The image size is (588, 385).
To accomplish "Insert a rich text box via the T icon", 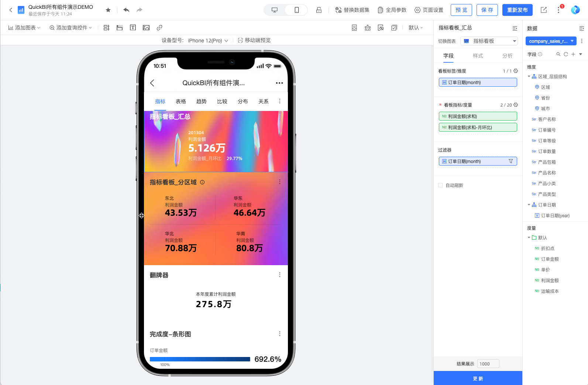I will point(133,28).
